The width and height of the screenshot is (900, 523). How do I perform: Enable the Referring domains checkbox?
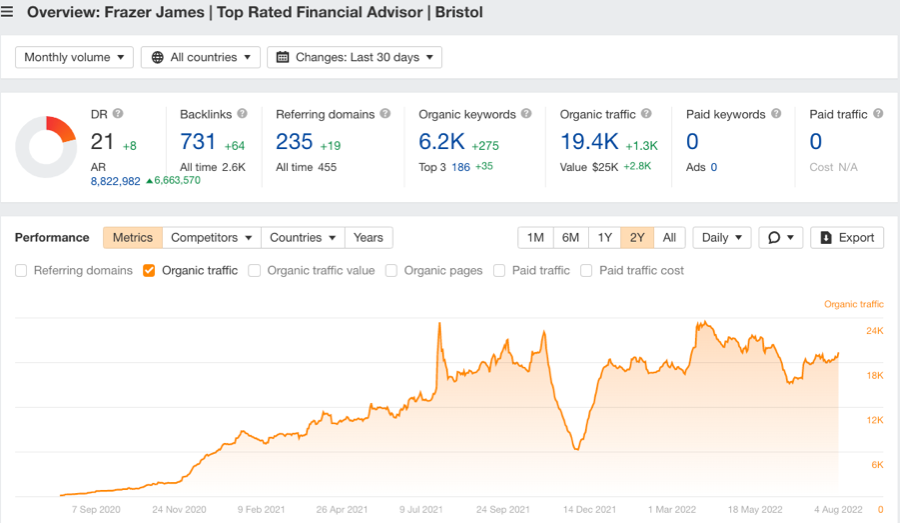pos(22,270)
